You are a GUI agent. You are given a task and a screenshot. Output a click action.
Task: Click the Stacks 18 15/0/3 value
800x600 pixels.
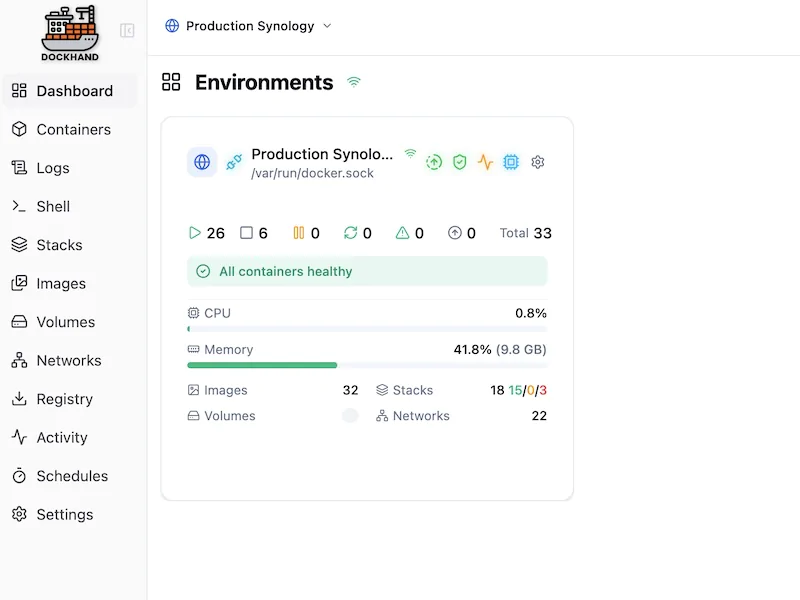518,390
